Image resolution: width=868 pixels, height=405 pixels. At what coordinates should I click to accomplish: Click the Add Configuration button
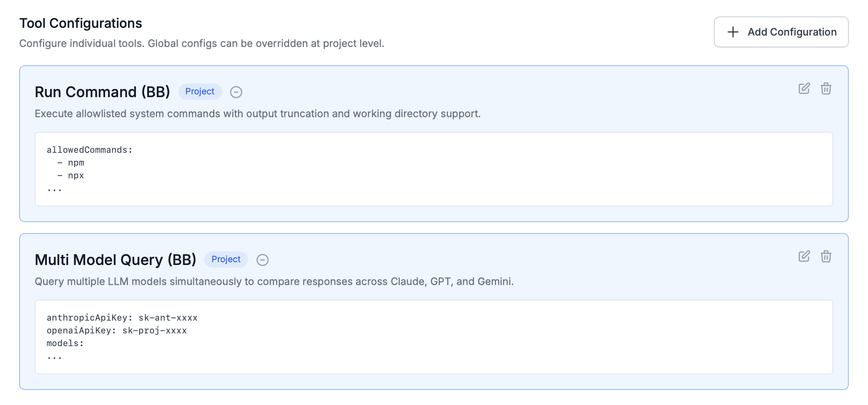780,32
